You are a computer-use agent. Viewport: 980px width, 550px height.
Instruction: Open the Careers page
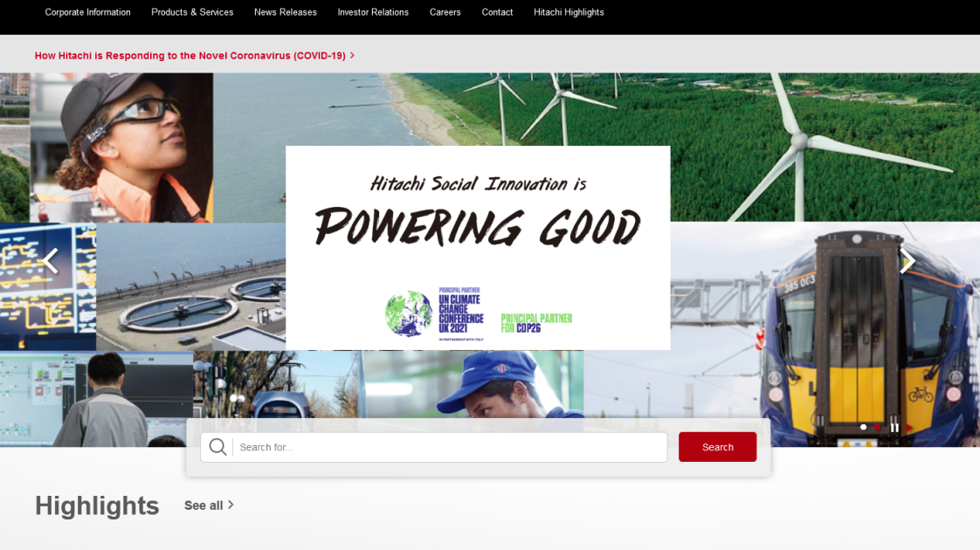pos(445,12)
